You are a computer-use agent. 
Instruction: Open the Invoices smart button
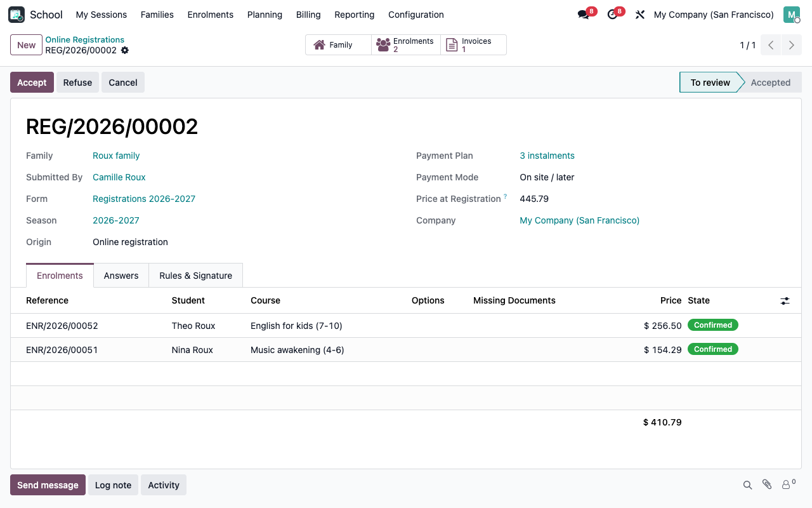click(x=473, y=45)
